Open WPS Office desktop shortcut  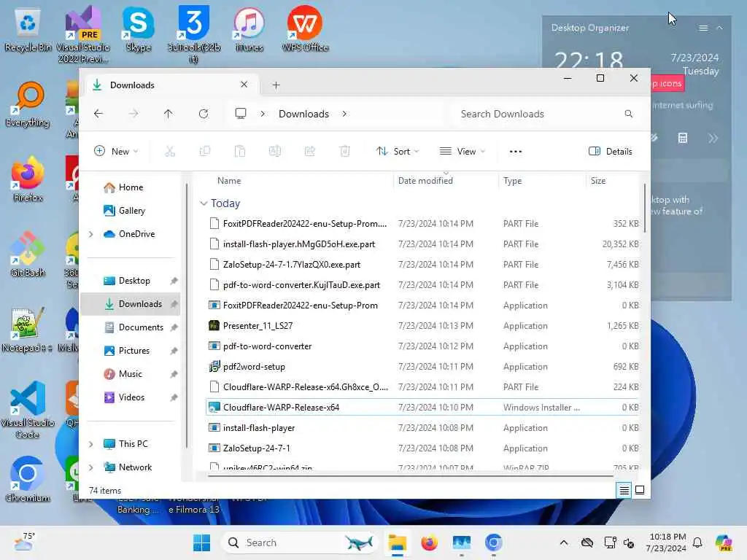click(305, 28)
